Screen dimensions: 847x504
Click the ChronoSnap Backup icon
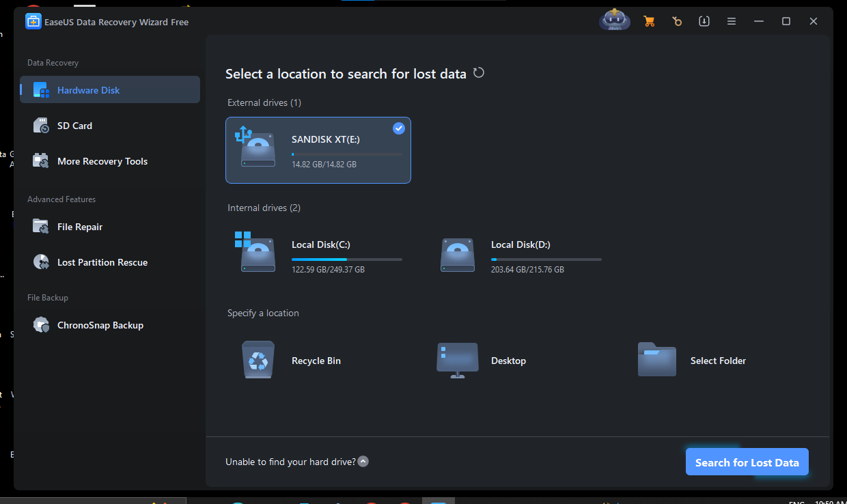(41, 325)
